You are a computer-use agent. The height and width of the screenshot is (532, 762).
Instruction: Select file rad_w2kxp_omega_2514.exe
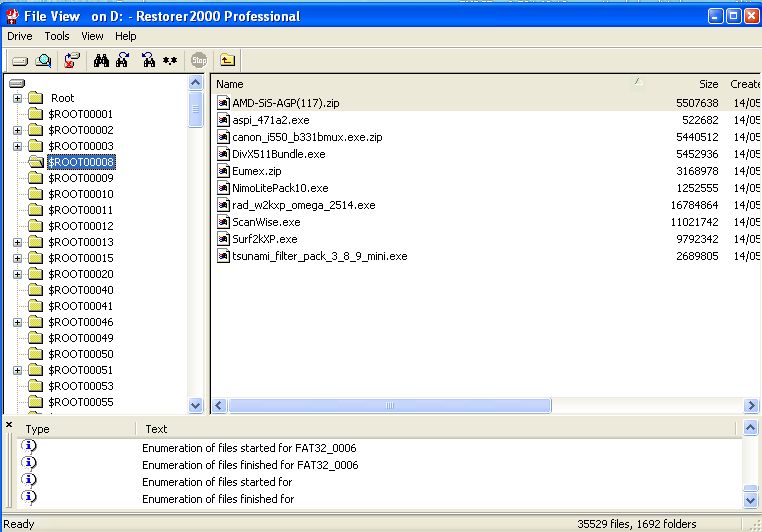304,205
